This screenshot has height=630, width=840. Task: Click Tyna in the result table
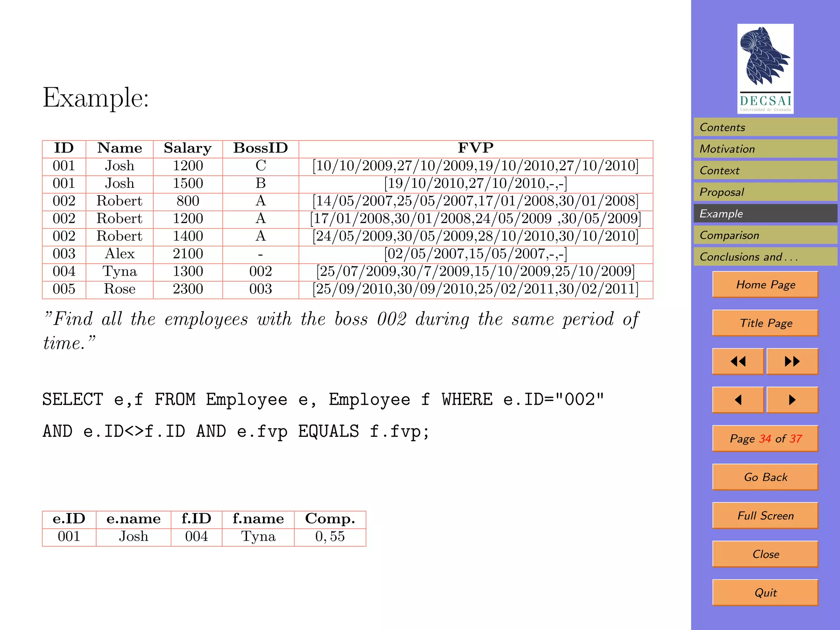pyautogui.click(x=258, y=537)
